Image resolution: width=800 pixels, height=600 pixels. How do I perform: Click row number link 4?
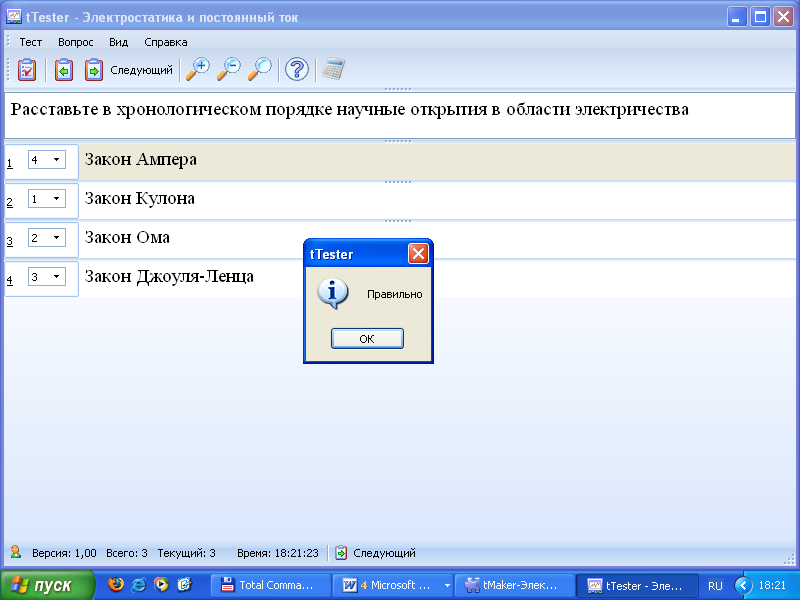coord(10,280)
